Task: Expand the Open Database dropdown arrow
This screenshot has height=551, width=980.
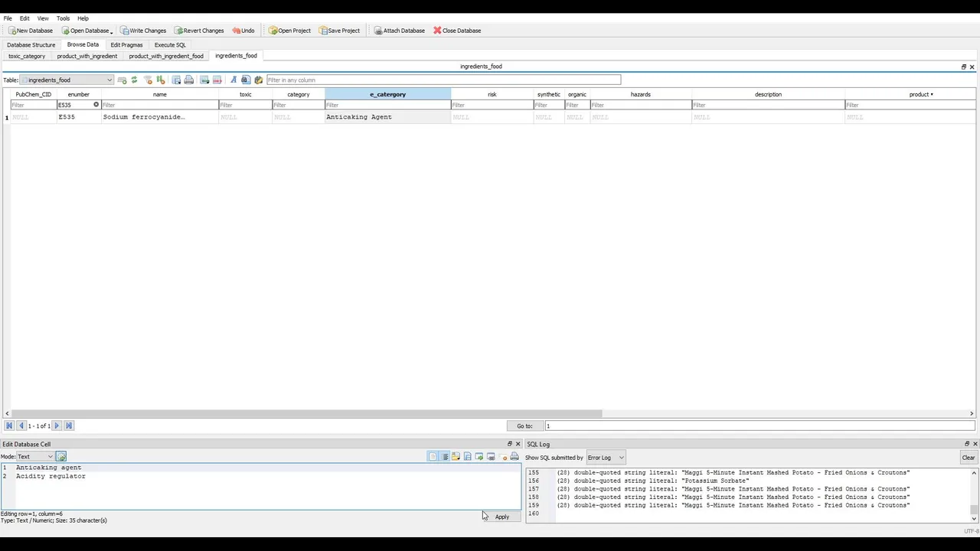Action: (112, 31)
